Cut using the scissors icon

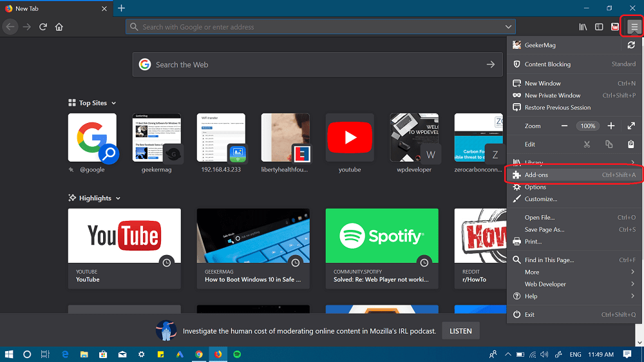587,144
